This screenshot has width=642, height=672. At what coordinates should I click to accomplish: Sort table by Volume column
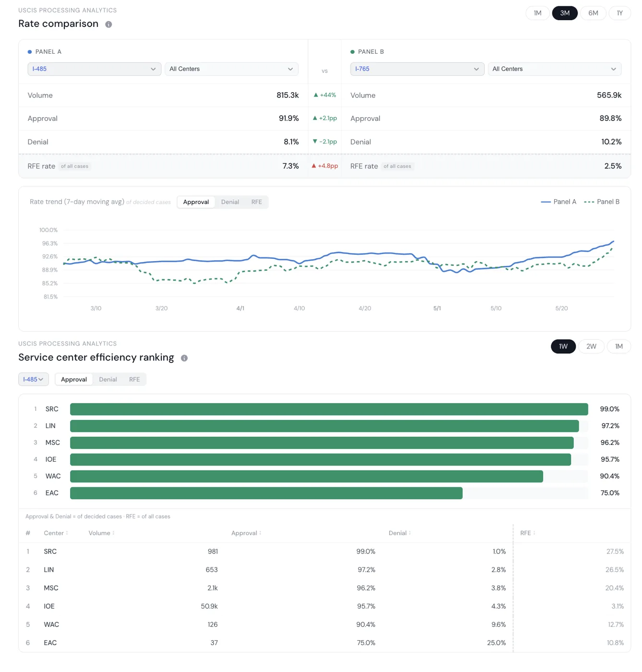point(101,533)
